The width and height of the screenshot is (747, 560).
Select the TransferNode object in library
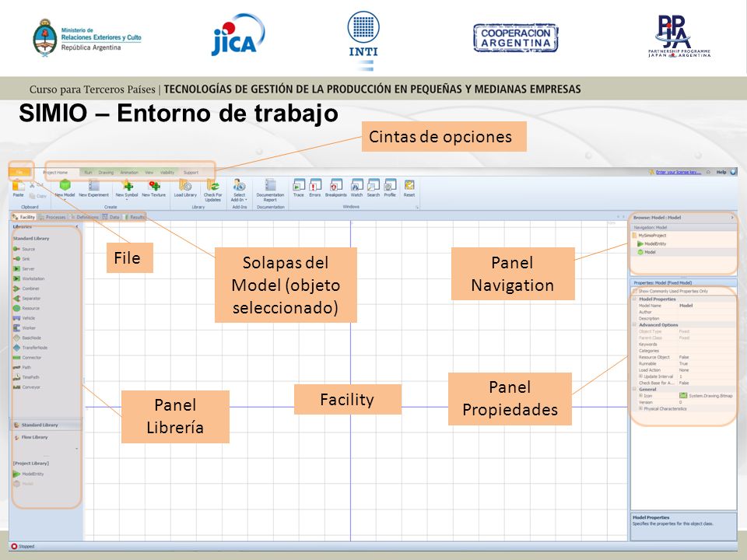tap(30, 348)
